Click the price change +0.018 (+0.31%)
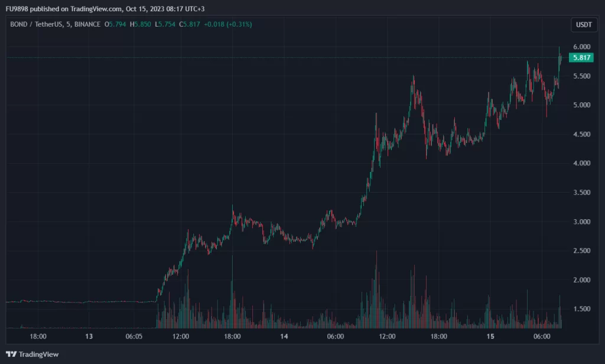Viewport: 605px width, 364px height. coord(225,24)
